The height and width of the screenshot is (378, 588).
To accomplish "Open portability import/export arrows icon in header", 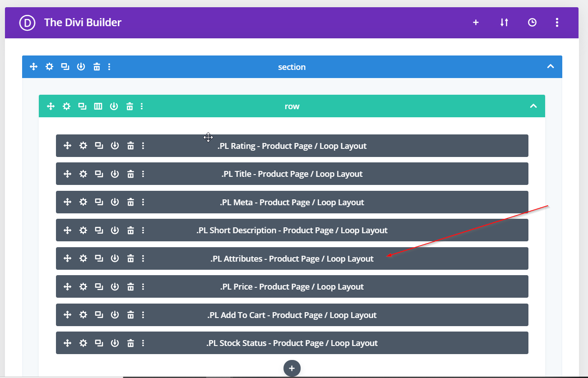I will pyautogui.click(x=504, y=23).
